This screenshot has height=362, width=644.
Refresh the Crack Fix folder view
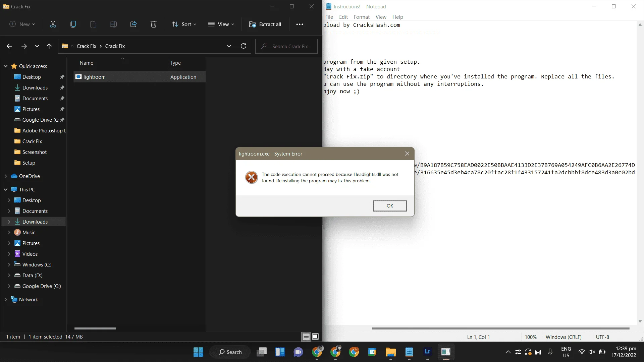tap(244, 46)
